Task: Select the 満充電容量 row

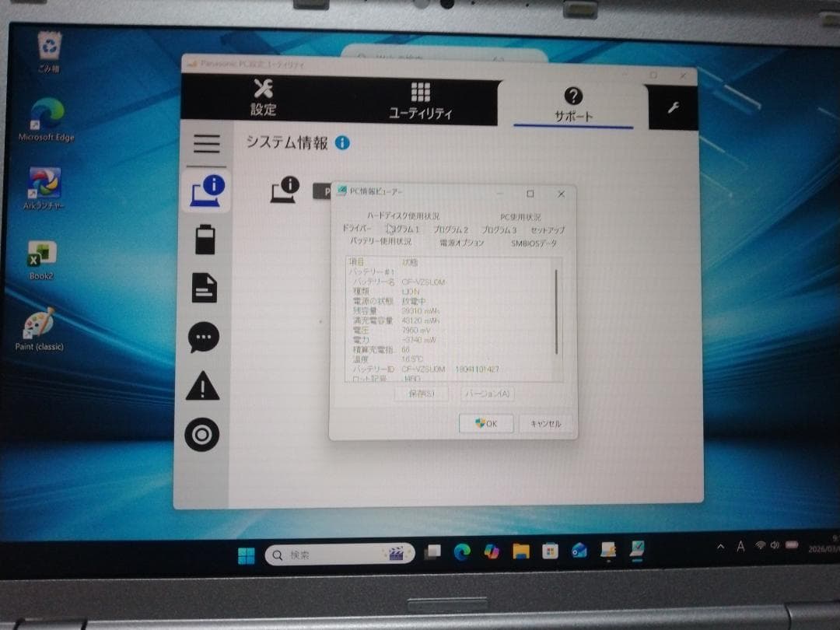Action: point(397,320)
